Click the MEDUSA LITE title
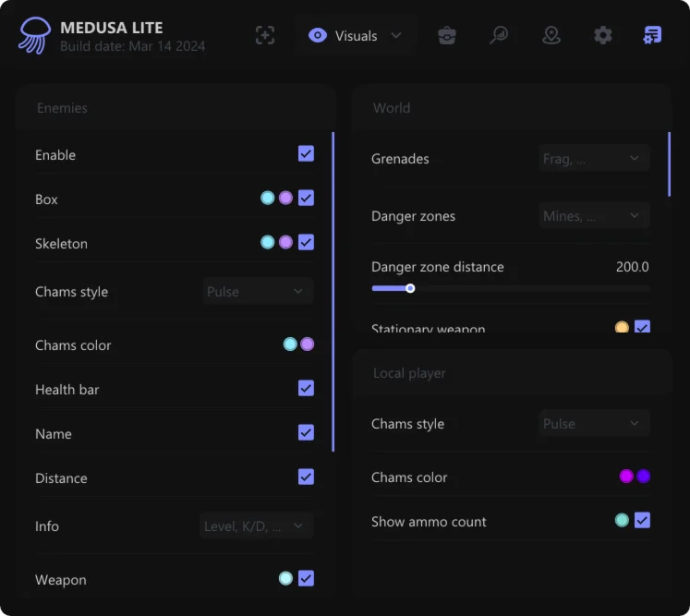The image size is (690, 616). pos(112,28)
